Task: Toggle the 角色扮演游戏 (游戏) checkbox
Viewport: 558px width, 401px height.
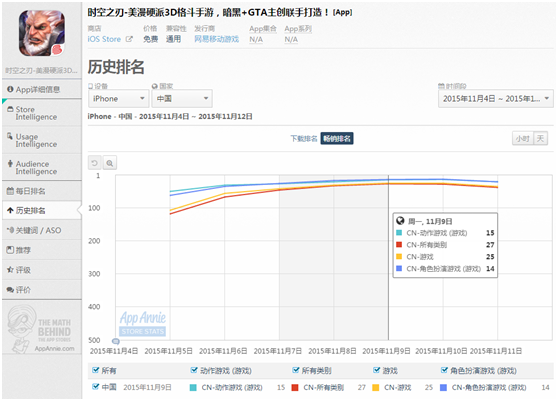Action: pyautogui.click(x=444, y=370)
